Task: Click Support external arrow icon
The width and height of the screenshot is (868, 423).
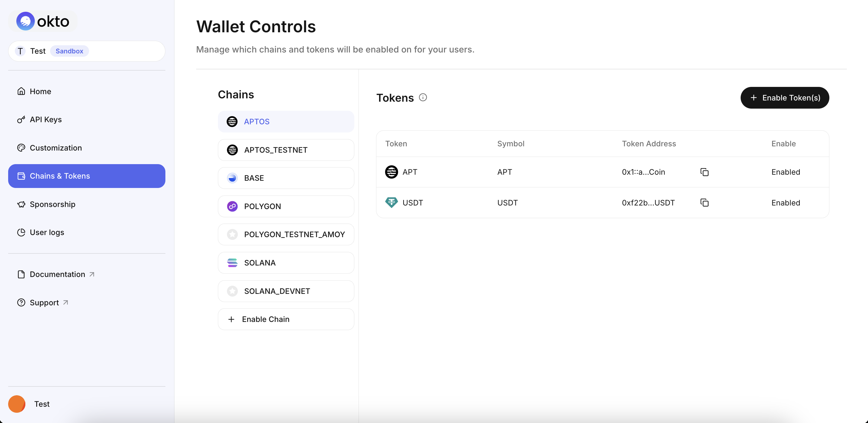Action: pyautogui.click(x=66, y=302)
